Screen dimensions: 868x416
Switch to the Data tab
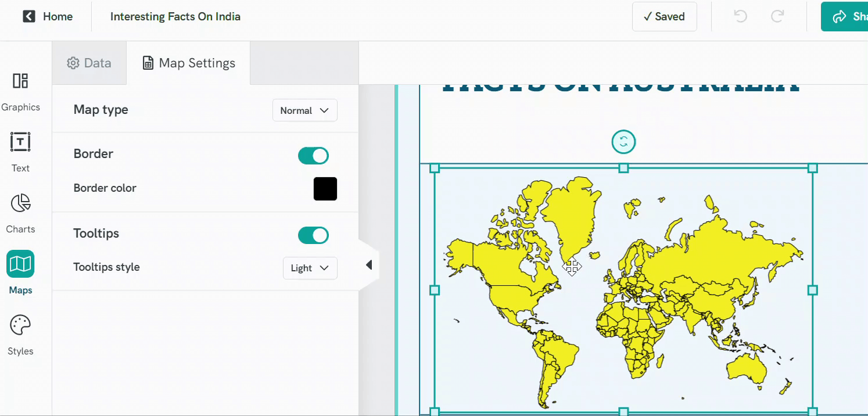pyautogui.click(x=89, y=63)
